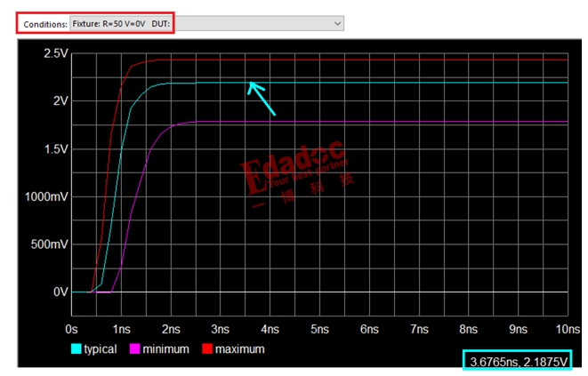Select the 'typical' legend label
Image resolution: width=588 pixels, height=376 pixels.
100,349
